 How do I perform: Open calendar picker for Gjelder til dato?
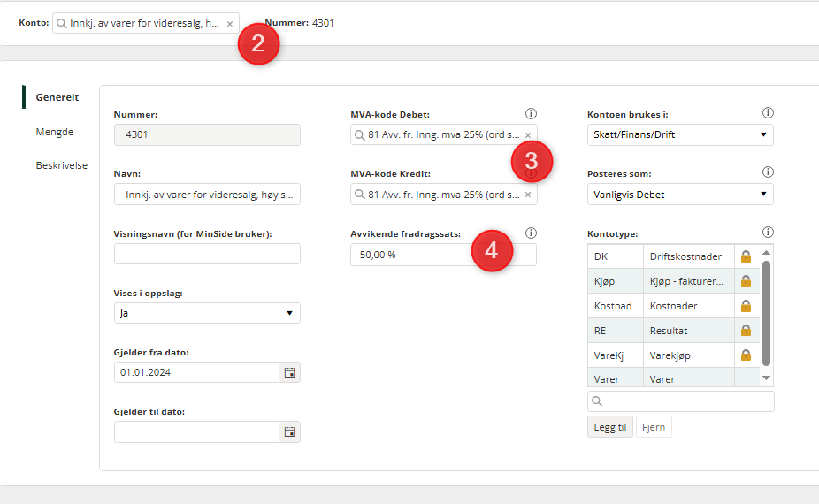pos(289,431)
